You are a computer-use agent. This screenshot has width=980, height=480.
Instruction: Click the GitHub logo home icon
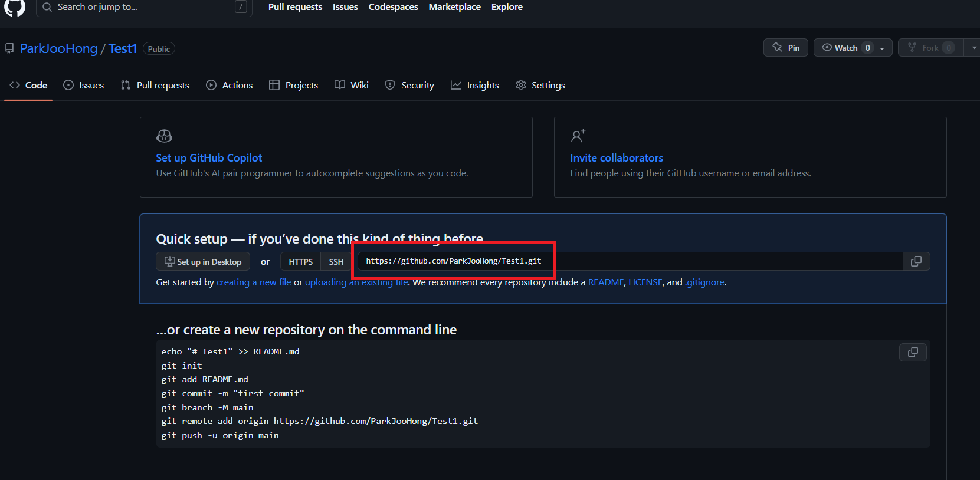pyautogui.click(x=15, y=7)
